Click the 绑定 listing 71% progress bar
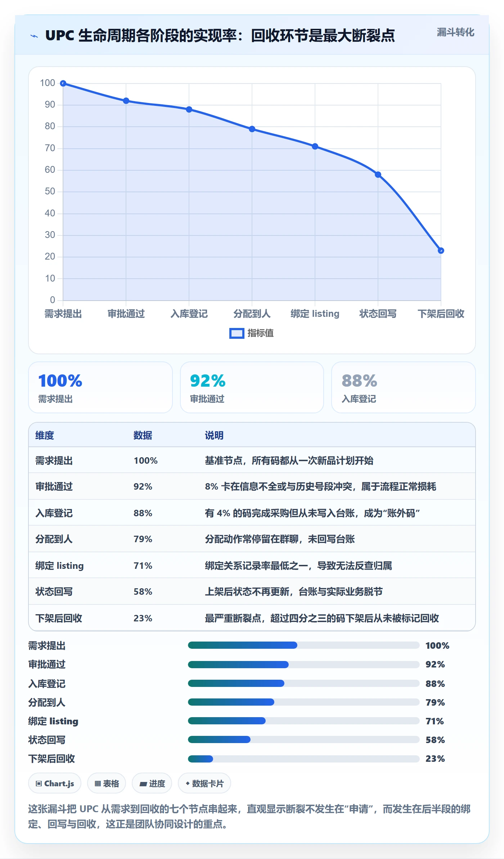 pyautogui.click(x=304, y=721)
